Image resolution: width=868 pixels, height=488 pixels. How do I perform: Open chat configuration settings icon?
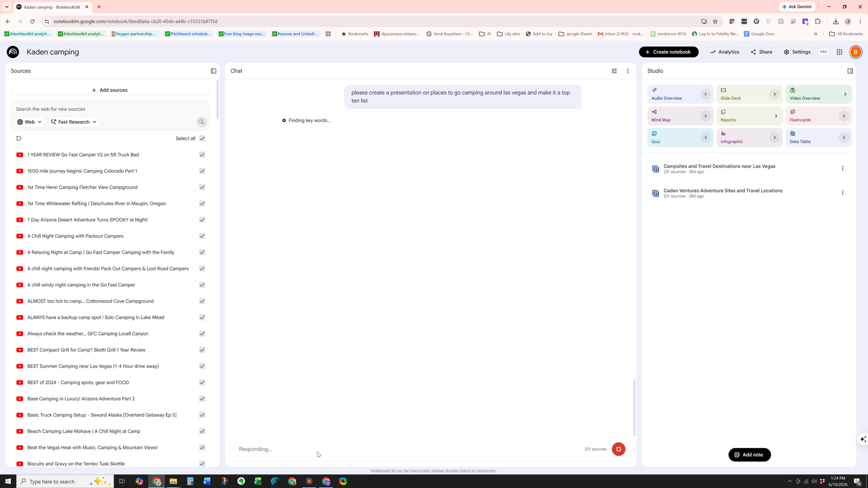point(614,71)
